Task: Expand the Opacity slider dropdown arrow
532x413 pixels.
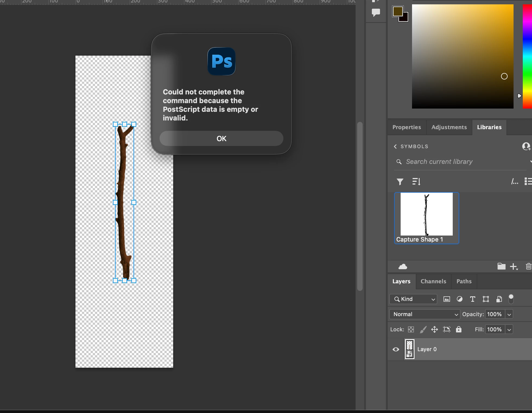Action: 509,314
